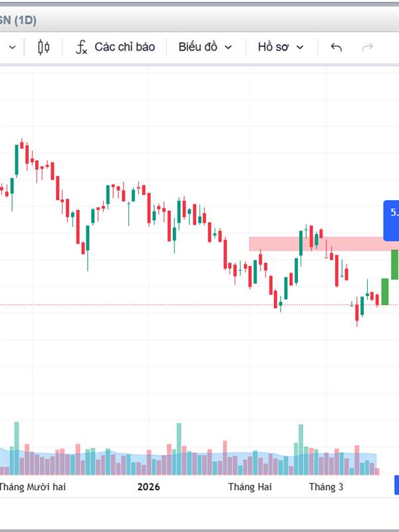
Task: Open the Các chỉ báo indicators menu
Action: (124, 47)
